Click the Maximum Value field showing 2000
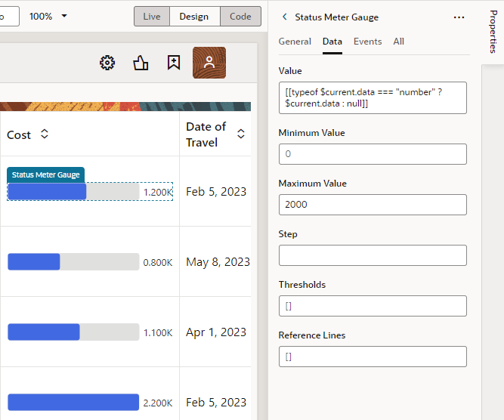The width and height of the screenshot is (504, 420). click(x=373, y=205)
